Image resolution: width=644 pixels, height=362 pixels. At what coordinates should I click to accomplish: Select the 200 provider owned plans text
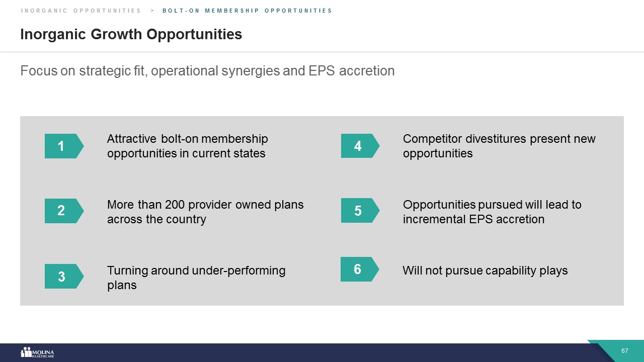[205, 212]
